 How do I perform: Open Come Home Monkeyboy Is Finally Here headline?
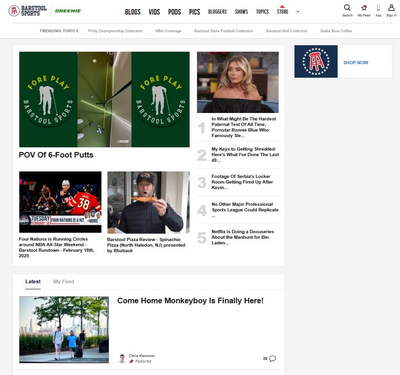[190, 301]
